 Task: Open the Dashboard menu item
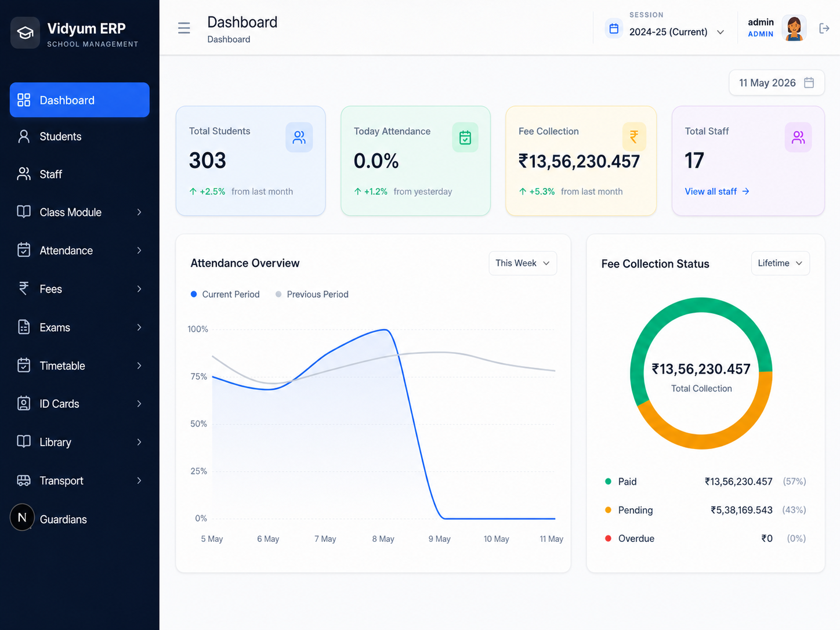[79, 100]
